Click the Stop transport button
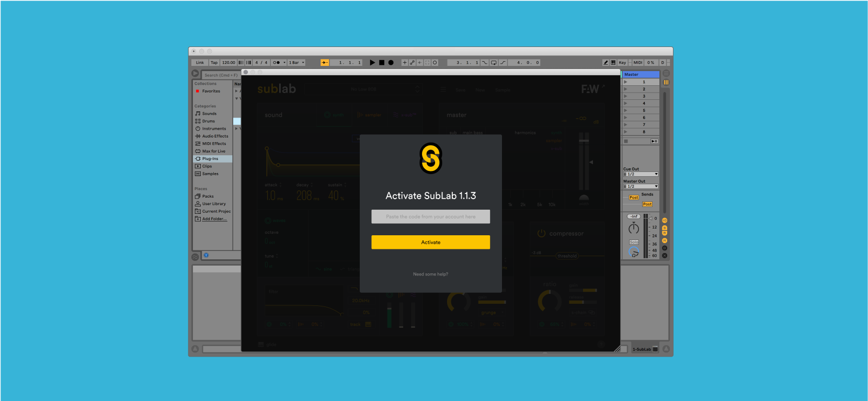This screenshot has height=401, width=868. point(382,63)
